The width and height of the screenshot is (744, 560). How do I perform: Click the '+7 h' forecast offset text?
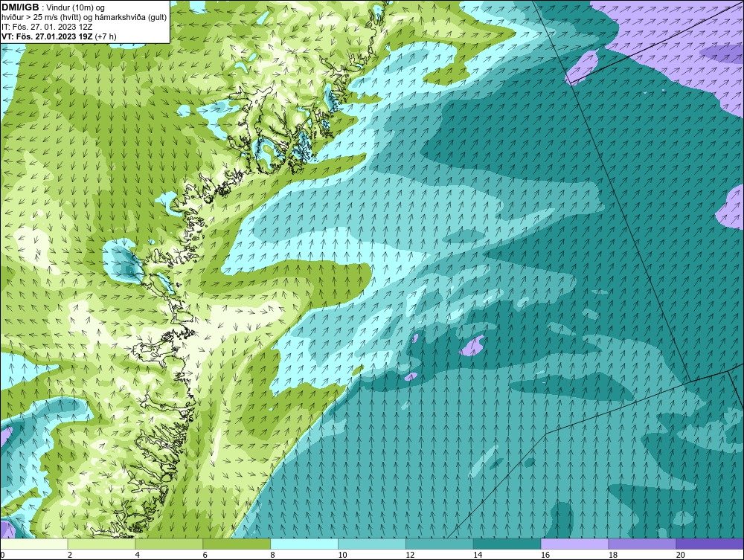tap(106, 36)
